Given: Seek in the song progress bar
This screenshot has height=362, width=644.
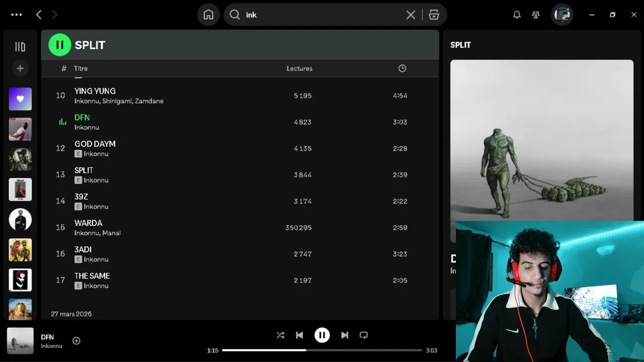Looking at the screenshot, I should pyautogui.click(x=322, y=350).
